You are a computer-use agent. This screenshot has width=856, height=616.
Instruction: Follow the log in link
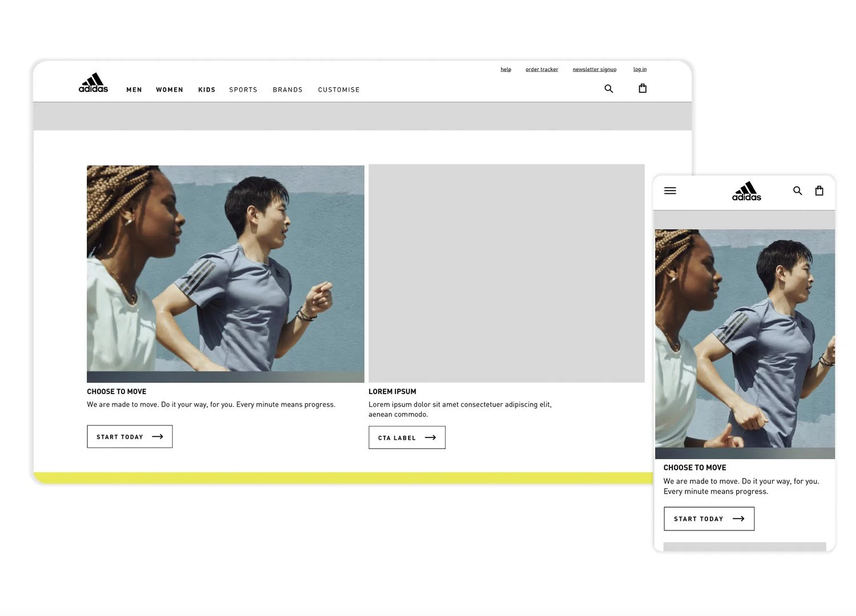pos(640,69)
